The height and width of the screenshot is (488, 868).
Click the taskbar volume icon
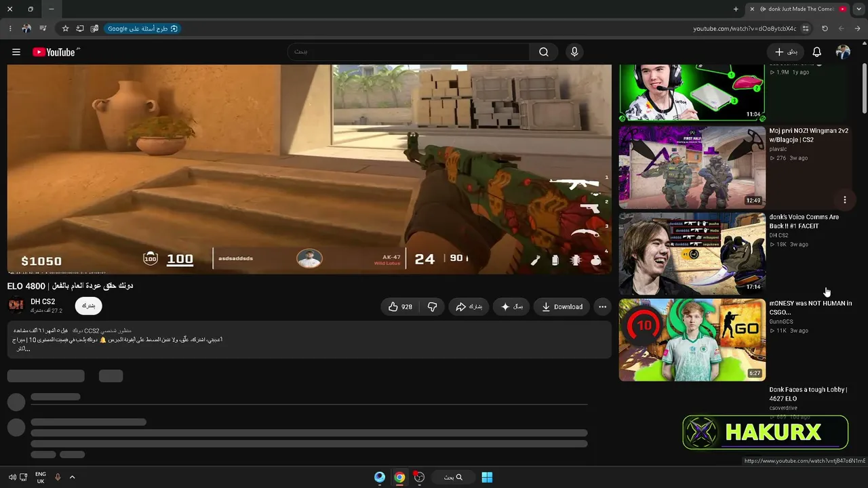coord(12,477)
